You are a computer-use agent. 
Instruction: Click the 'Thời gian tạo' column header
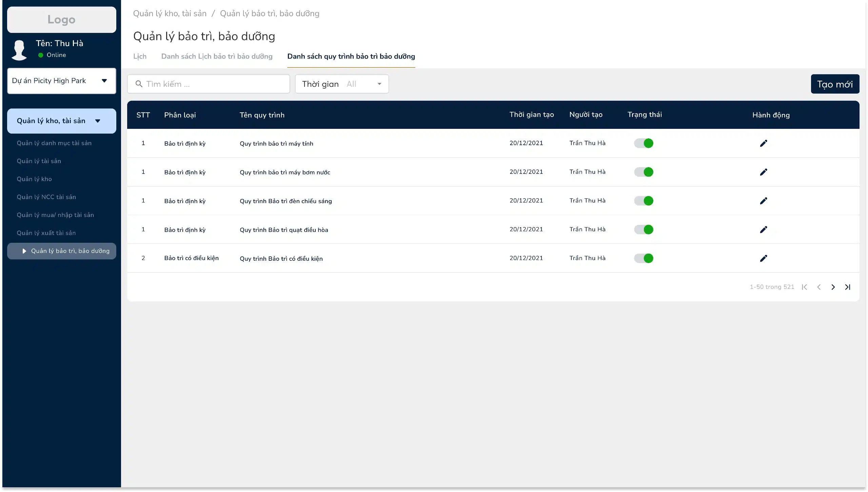tap(532, 115)
